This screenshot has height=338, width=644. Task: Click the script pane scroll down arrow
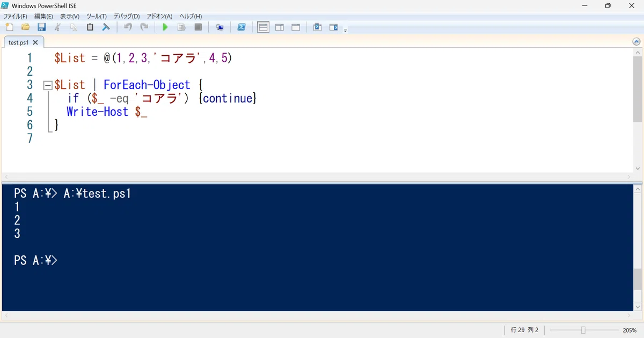tap(638, 168)
